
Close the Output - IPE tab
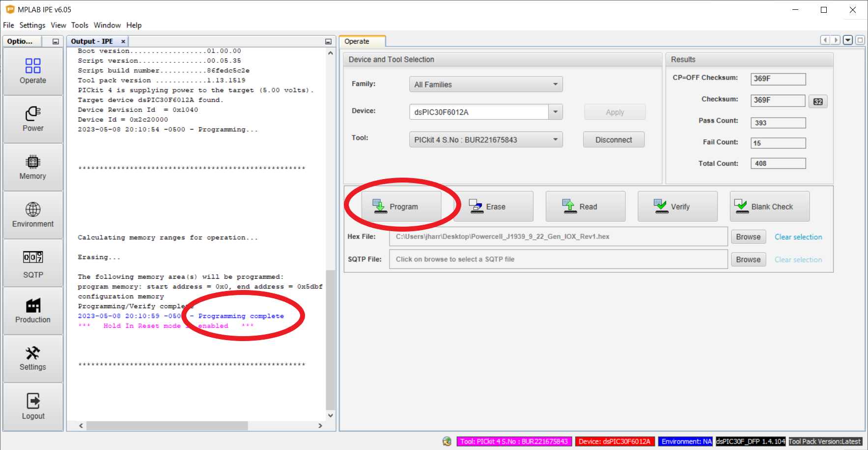[123, 42]
